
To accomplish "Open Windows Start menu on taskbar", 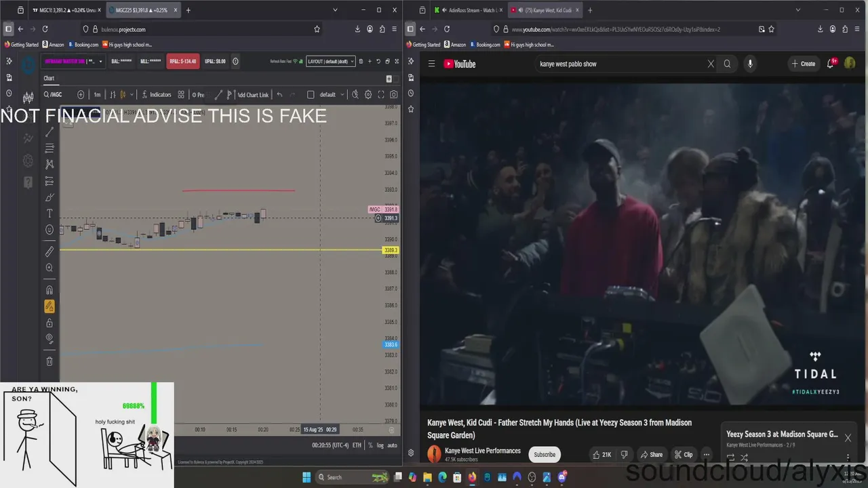I will click(x=306, y=477).
